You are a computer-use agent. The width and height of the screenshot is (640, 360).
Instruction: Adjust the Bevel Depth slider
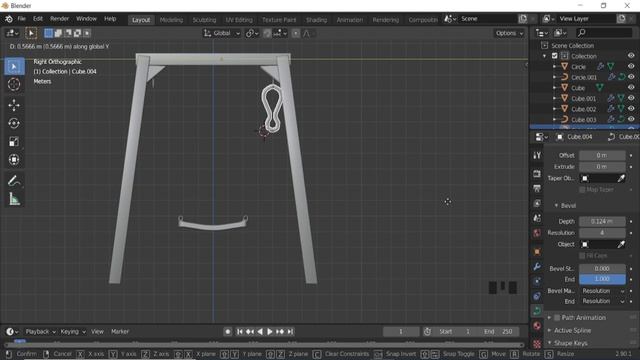point(602,221)
